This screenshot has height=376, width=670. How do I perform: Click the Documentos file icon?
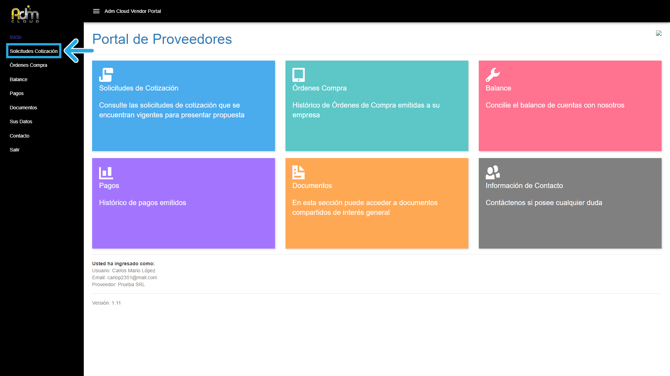point(298,172)
